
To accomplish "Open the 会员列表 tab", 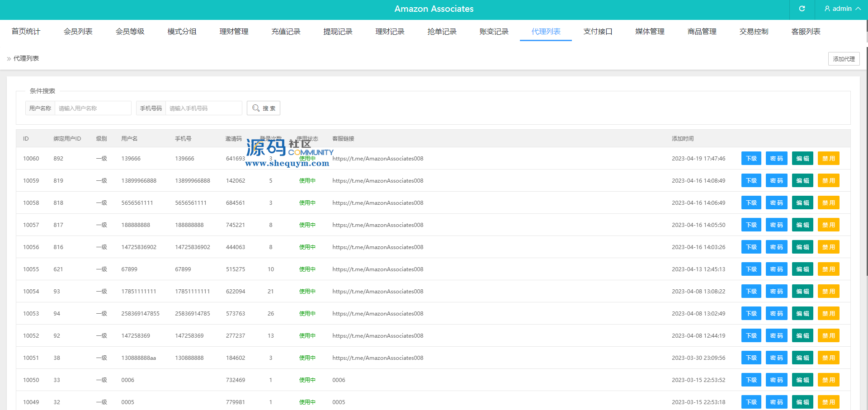I will [x=78, y=31].
